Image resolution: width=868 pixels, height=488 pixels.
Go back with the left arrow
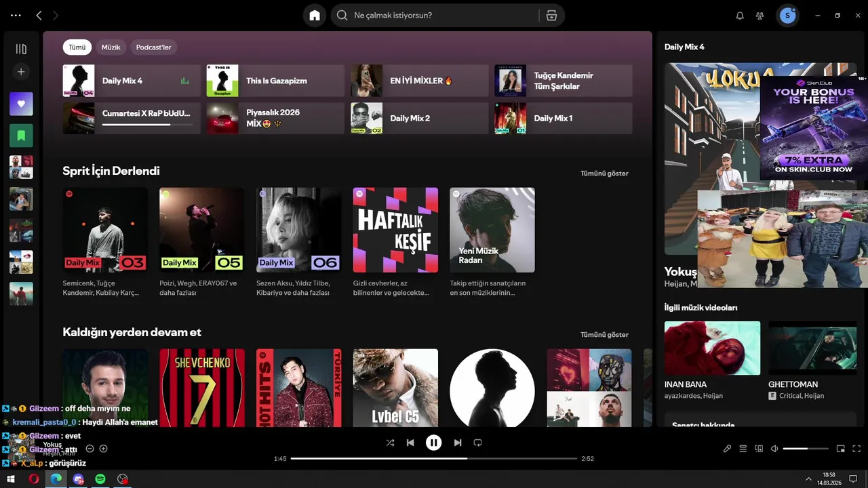pos(39,15)
